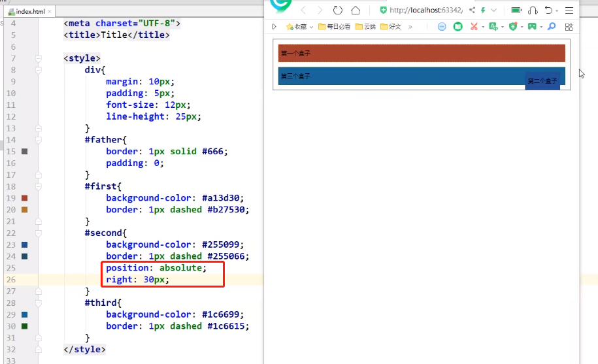Click the green battery icon
The width and height of the screenshot is (598, 364).
(516, 10)
